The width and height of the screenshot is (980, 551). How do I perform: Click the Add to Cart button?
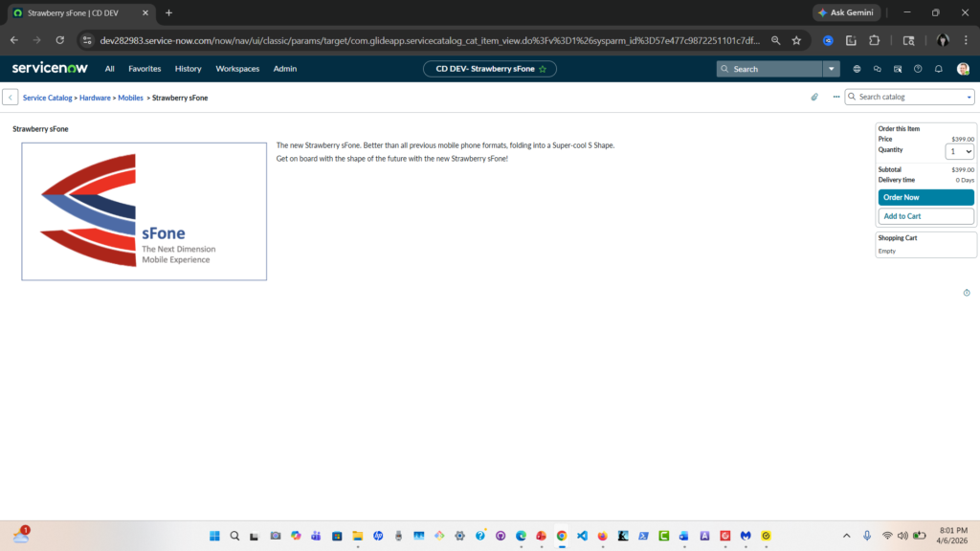coord(925,216)
